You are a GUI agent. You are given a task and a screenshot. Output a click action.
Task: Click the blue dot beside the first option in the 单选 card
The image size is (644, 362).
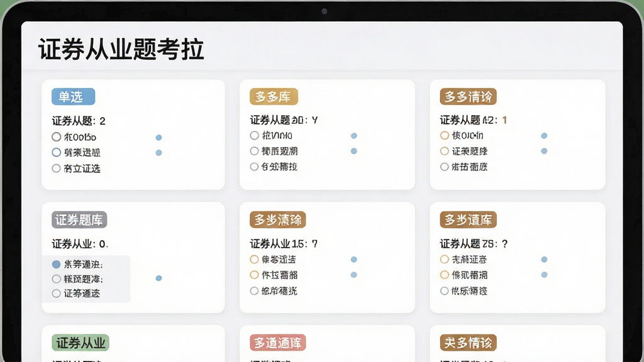click(x=159, y=138)
